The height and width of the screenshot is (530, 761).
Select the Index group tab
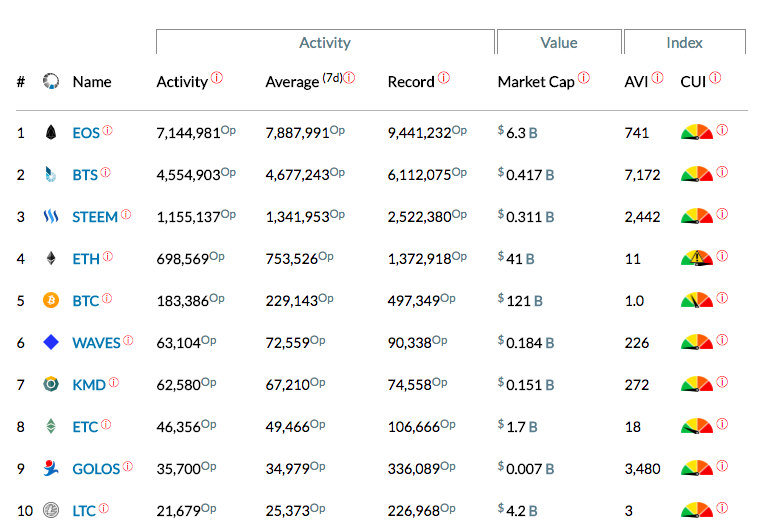click(684, 43)
